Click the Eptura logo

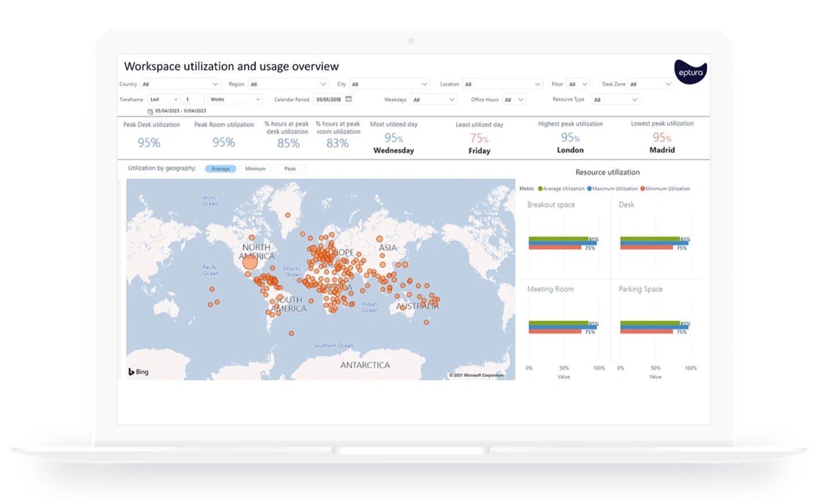pyautogui.click(x=691, y=72)
